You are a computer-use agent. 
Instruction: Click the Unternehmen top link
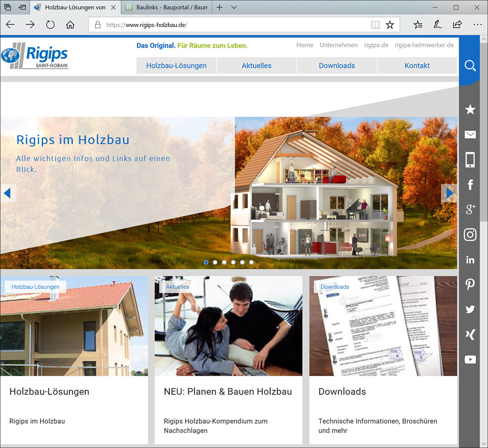pyautogui.click(x=339, y=45)
